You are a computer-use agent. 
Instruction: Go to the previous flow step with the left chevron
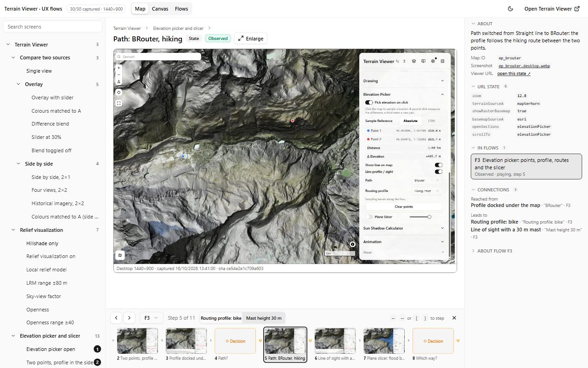tap(117, 318)
